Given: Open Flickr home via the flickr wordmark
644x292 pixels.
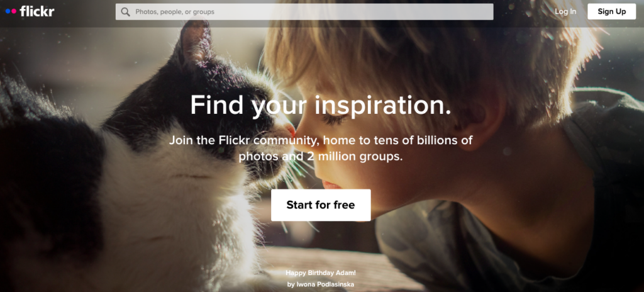Looking at the screenshot, I should pyautogui.click(x=36, y=11).
